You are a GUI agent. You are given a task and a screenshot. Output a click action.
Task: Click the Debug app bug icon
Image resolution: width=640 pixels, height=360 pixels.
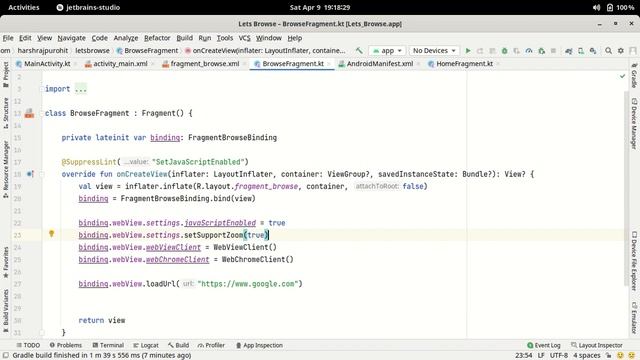504,51
